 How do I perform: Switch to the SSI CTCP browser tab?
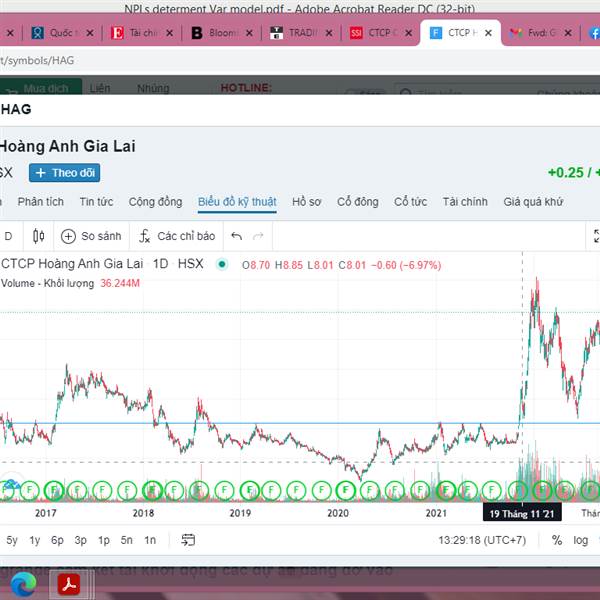[374, 33]
